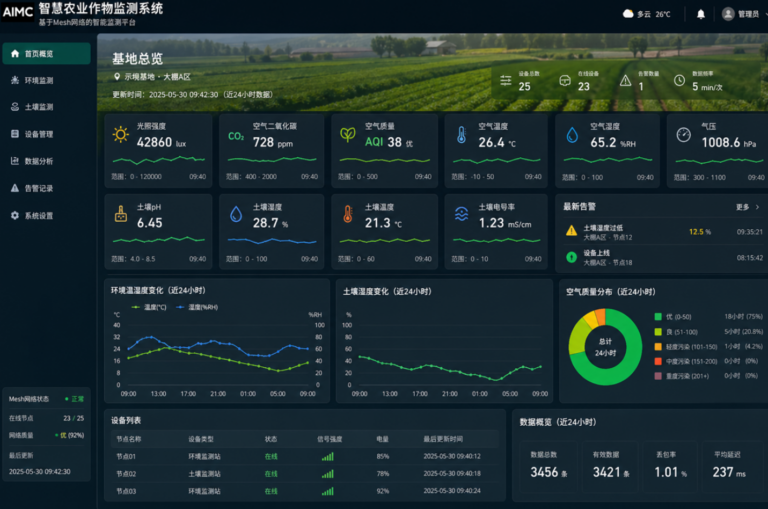Viewport: 768px width, 509px height.
Task: Toggle 温度(°C) legend series
Action: (x=149, y=307)
